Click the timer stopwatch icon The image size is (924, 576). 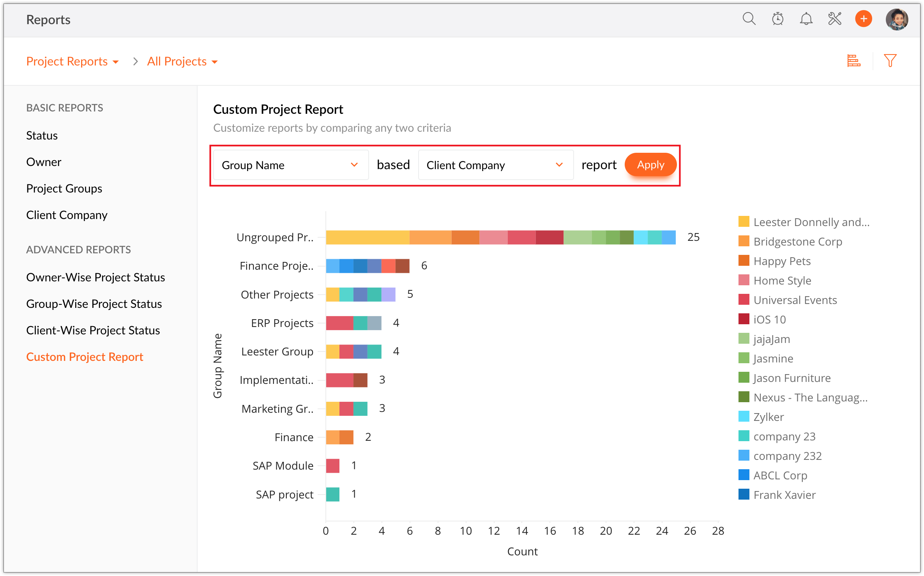click(777, 19)
